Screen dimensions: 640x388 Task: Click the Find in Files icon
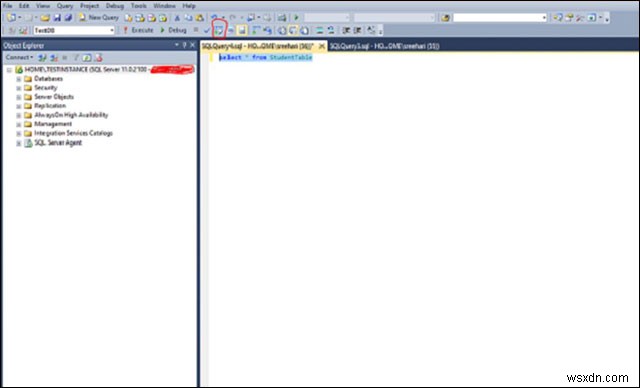445,18
